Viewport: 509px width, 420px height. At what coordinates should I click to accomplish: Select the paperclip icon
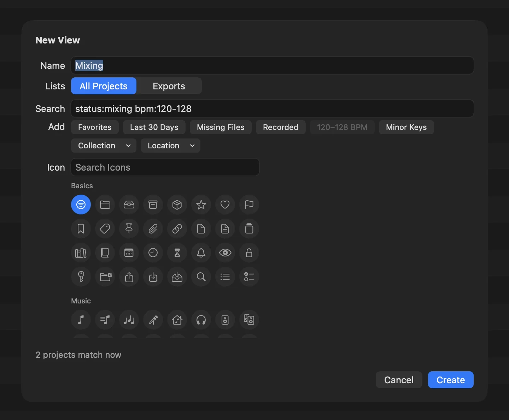coord(153,229)
